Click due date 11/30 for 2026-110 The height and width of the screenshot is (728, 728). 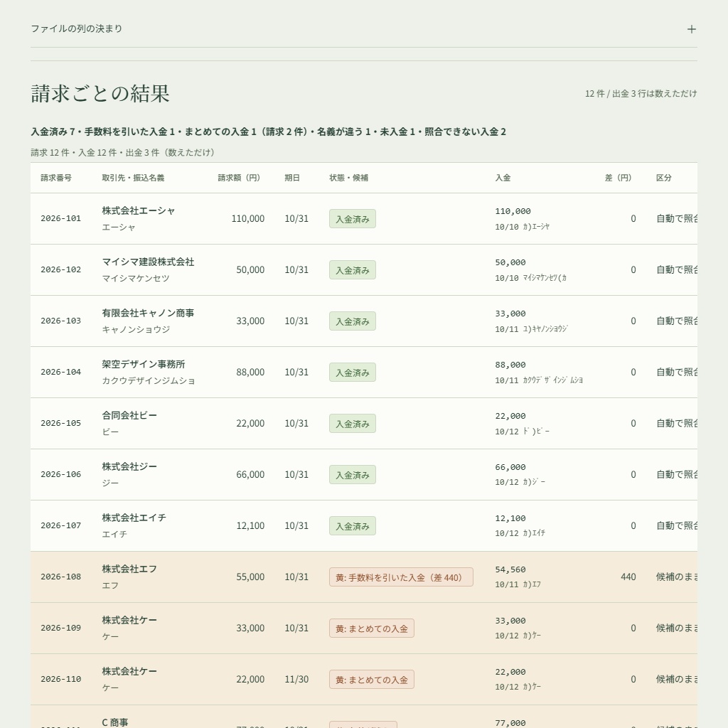coord(296,680)
